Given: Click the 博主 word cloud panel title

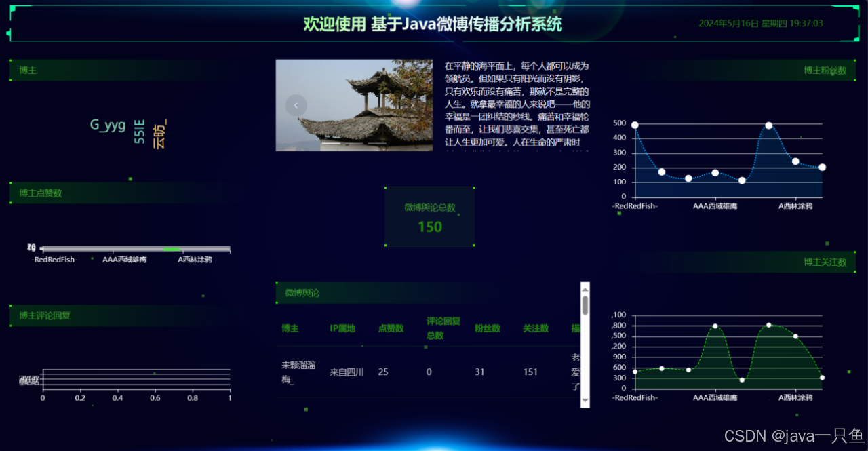Looking at the screenshot, I should 28,71.
